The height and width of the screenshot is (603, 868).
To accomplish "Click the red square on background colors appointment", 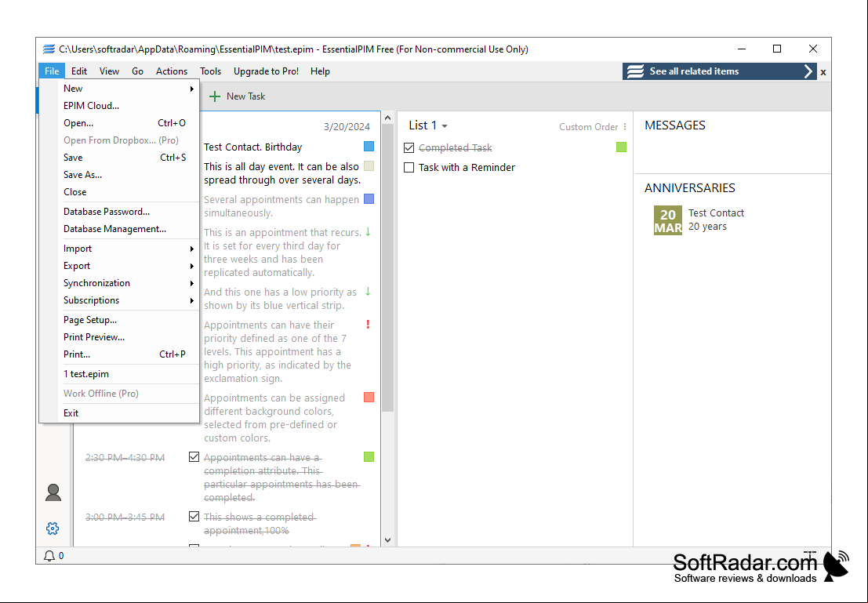I will (369, 397).
